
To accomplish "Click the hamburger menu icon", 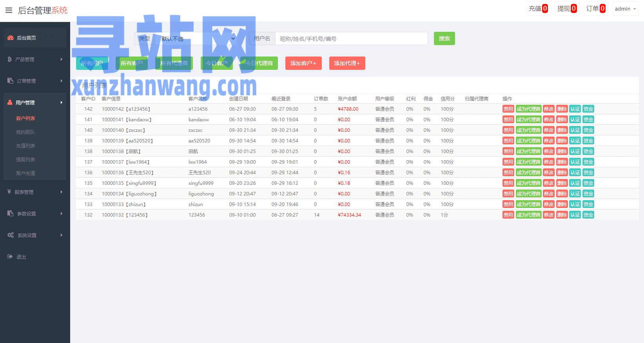I will point(9,10).
